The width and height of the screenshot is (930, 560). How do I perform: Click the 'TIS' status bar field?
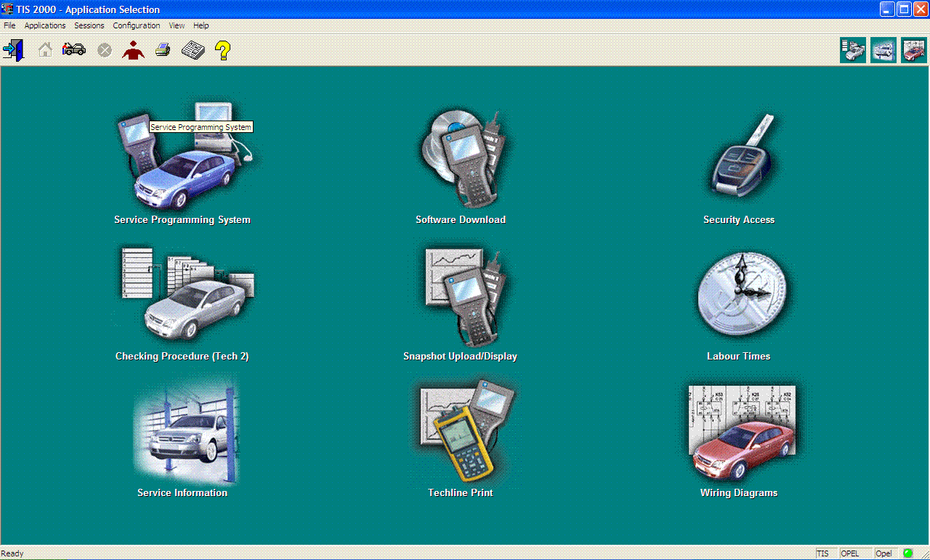coord(826,553)
